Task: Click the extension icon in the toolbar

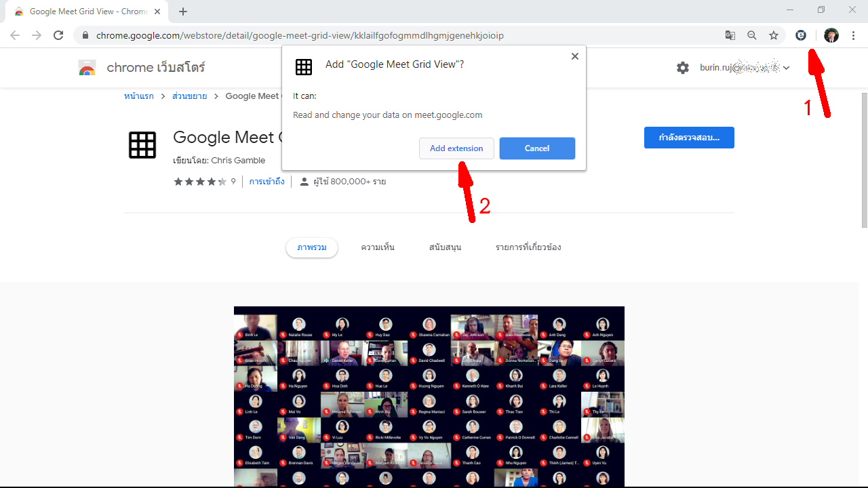Action: coord(801,35)
